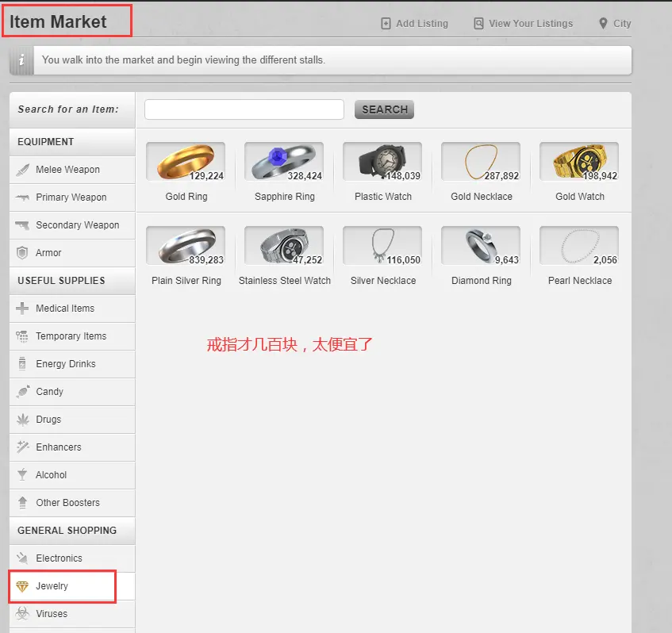This screenshot has height=633, width=672.
Task: Open the Armor shield icon category
Action: pyautogui.click(x=22, y=253)
